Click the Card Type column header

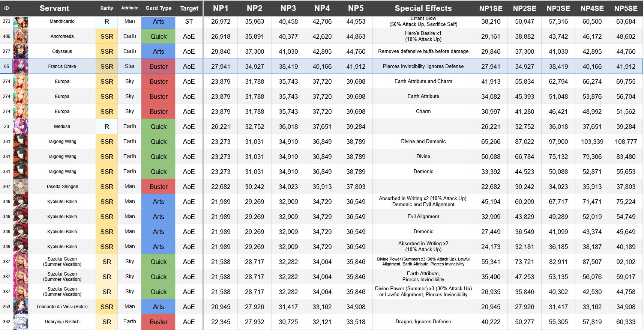[158, 8]
